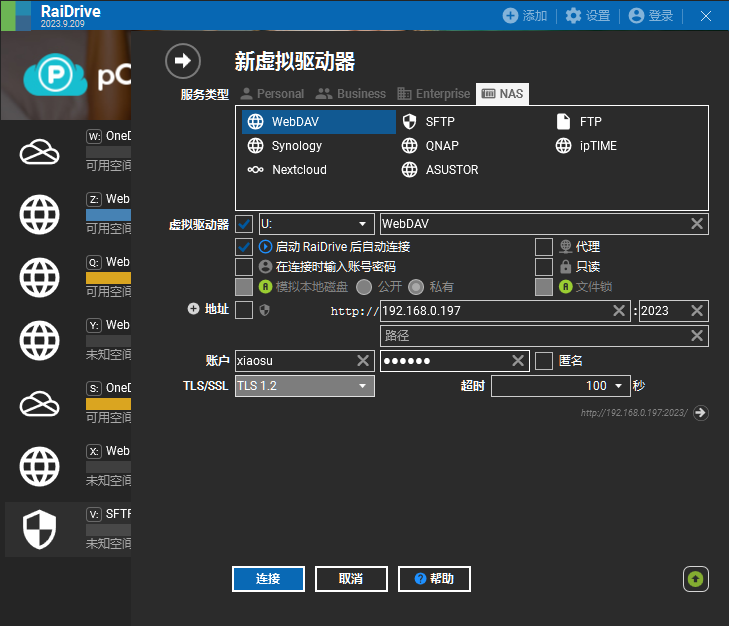Click the plus icon beside 地址
The height and width of the screenshot is (626, 729).
[x=193, y=310]
